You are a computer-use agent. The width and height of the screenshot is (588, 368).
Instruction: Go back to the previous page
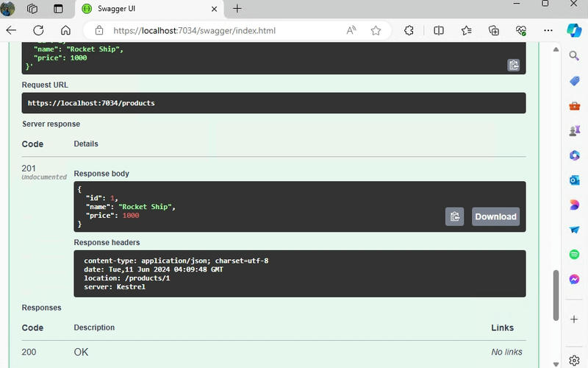[x=11, y=31]
